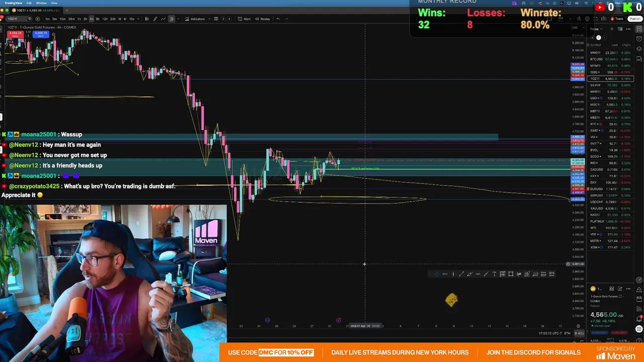
Task: Select the line chart style icon
Action: 163,19
